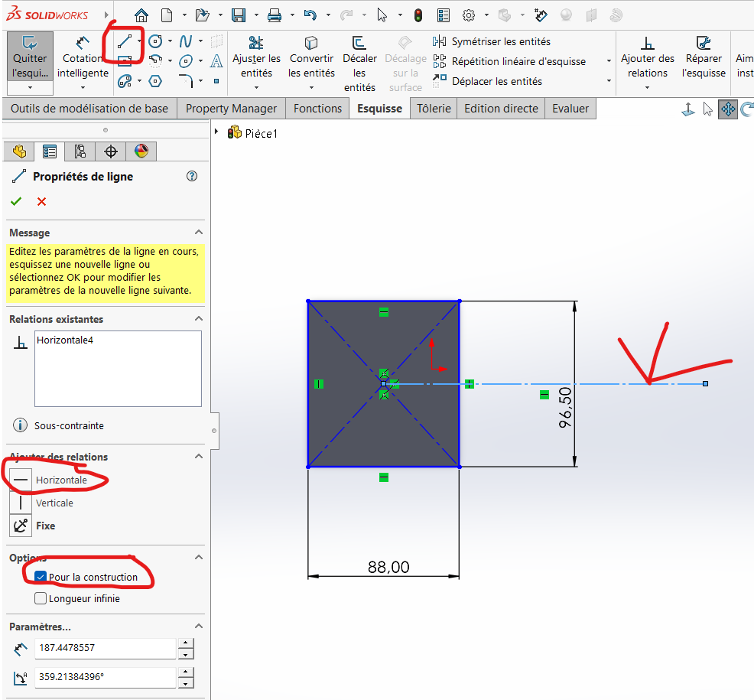The height and width of the screenshot is (700, 754).
Task: Switch to the Property Manager tab
Action: click(231, 109)
